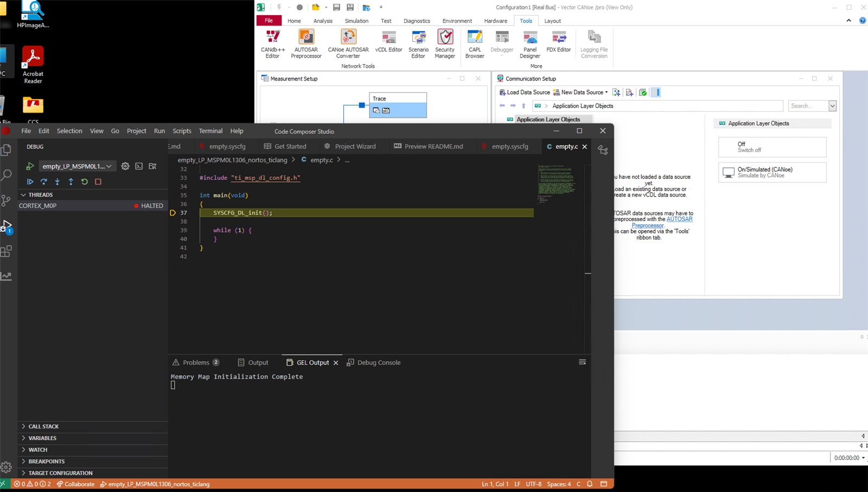Click the Search field in Communication Setup
The height and width of the screenshot is (492, 868).
(808, 106)
